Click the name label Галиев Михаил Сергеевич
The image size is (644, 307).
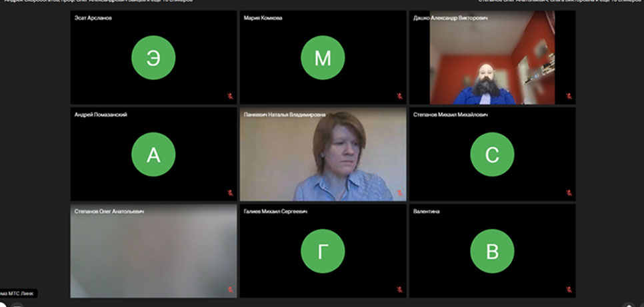click(x=275, y=212)
